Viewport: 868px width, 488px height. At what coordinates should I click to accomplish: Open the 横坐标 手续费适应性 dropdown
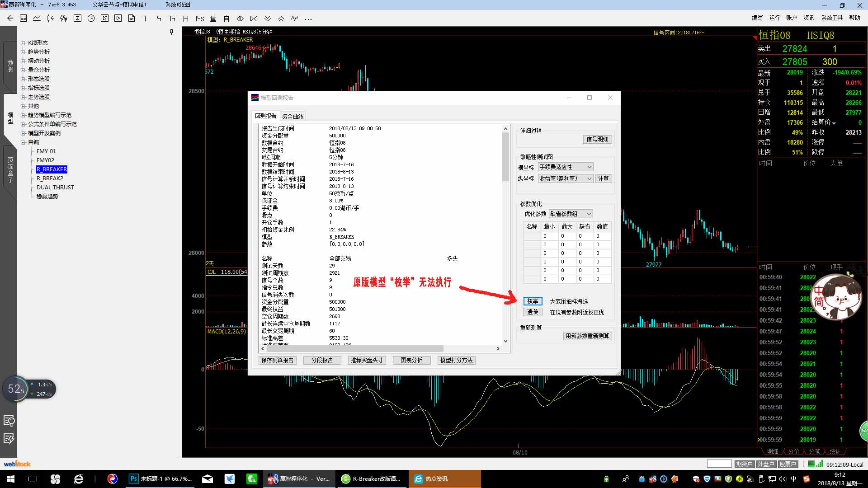(x=589, y=167)
